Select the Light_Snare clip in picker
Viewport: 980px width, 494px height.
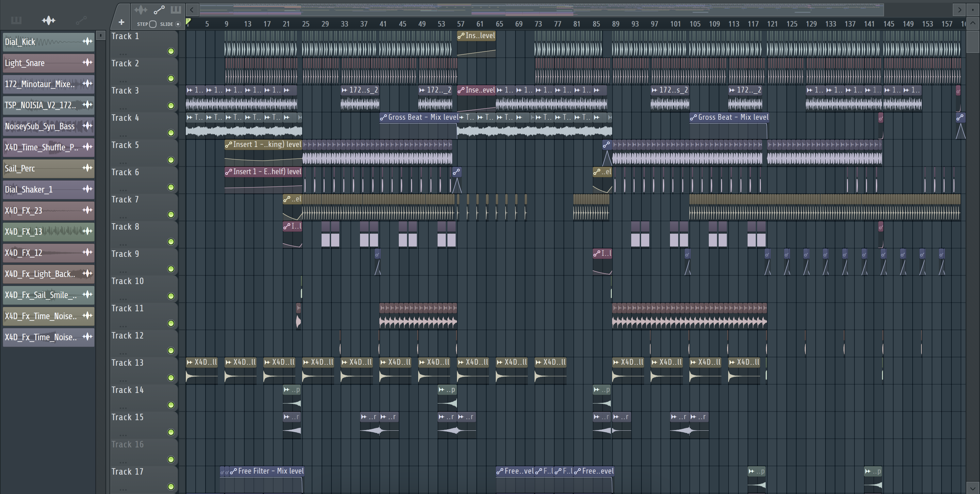(48, 63)
